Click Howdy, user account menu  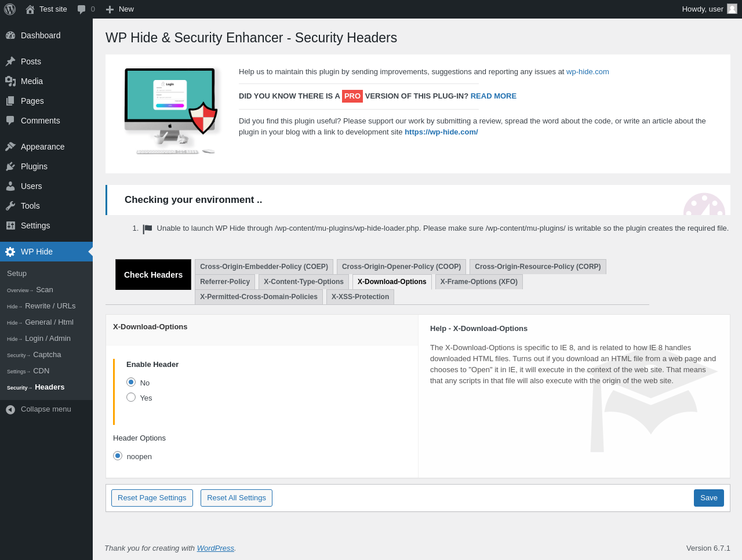[709, 9]
